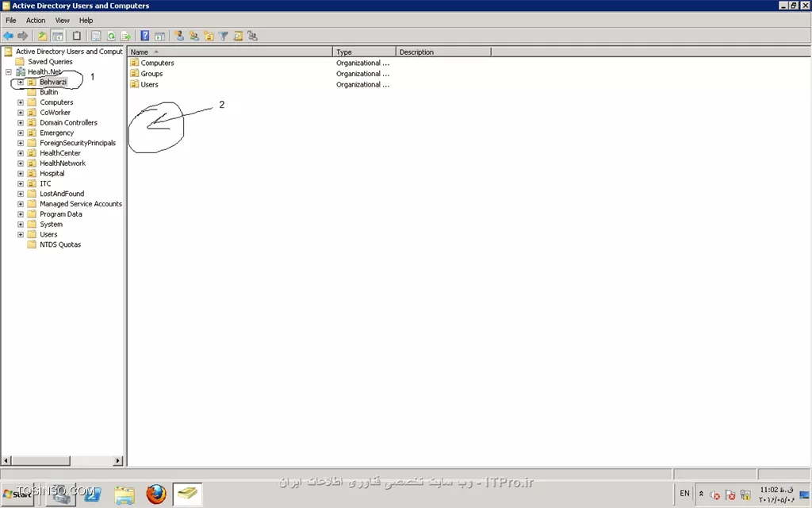Select Program Data in the tree
The width and height of the screenshot is (812, 508).
tap(60, 214)
